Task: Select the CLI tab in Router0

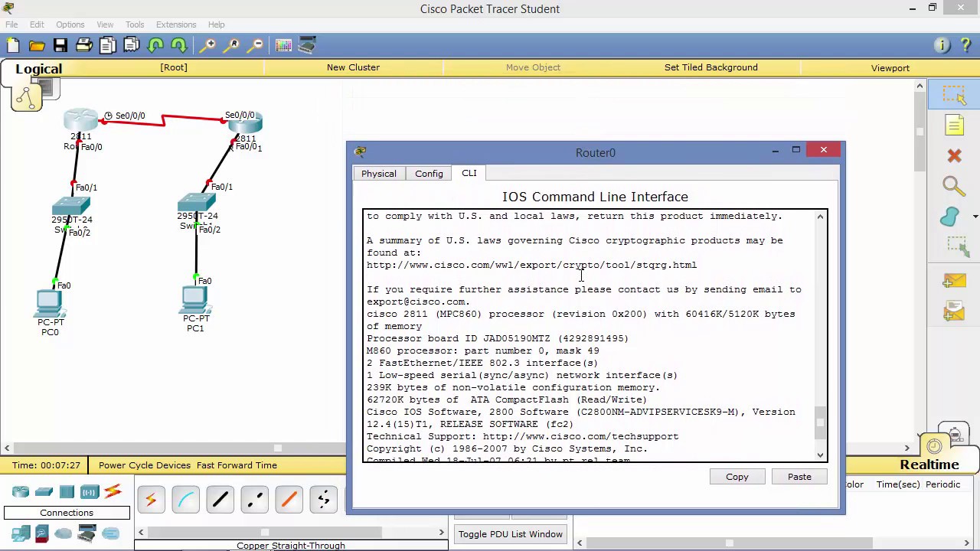Action: point(469,173)
